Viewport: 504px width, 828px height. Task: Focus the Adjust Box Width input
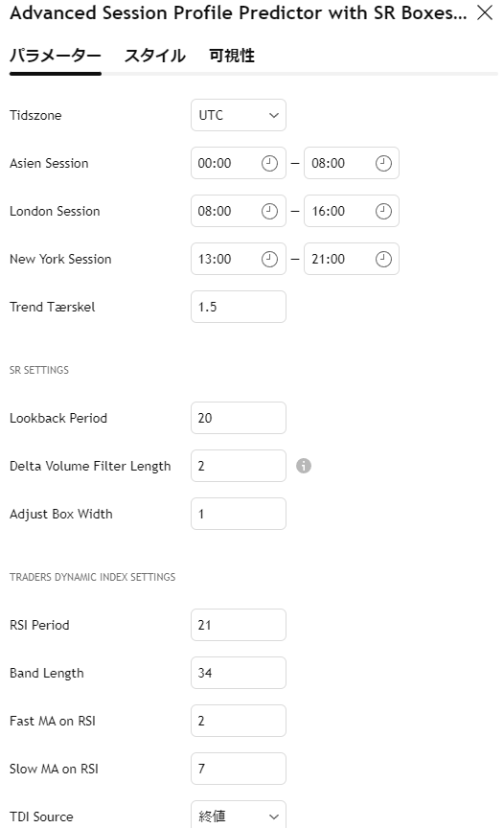(239, 514)
